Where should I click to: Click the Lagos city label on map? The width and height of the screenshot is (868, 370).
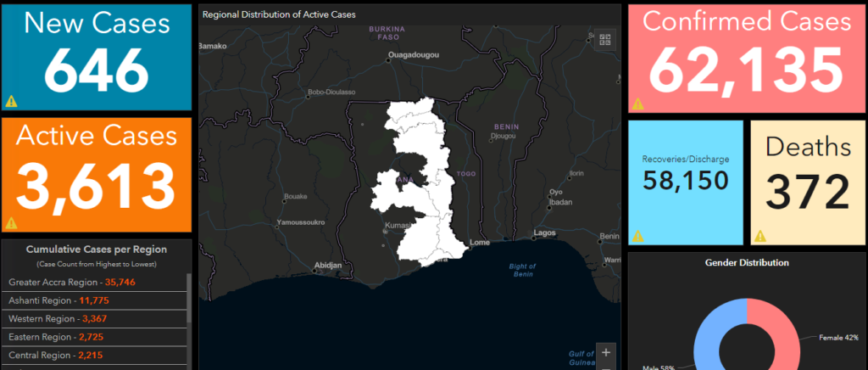(545, 233)
